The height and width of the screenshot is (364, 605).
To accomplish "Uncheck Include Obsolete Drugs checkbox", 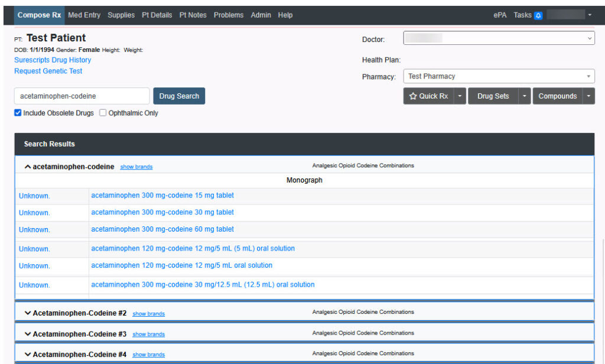I will coord(18,113).
